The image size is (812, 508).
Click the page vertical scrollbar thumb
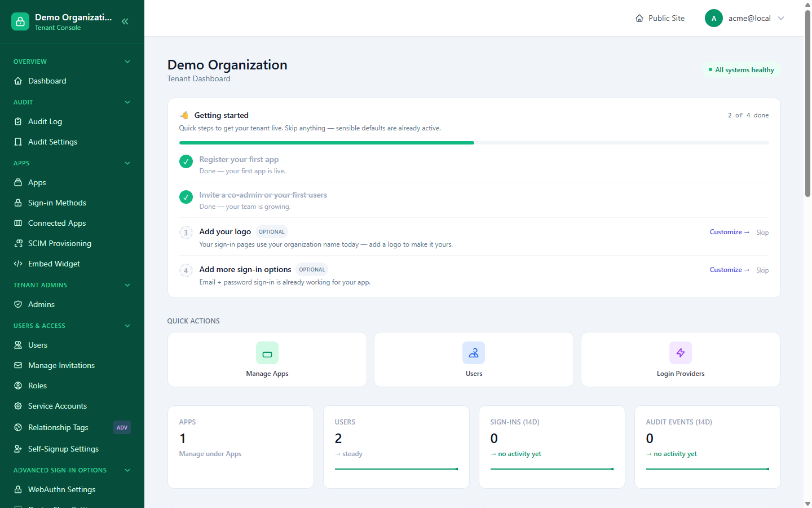tap(807, 103)
